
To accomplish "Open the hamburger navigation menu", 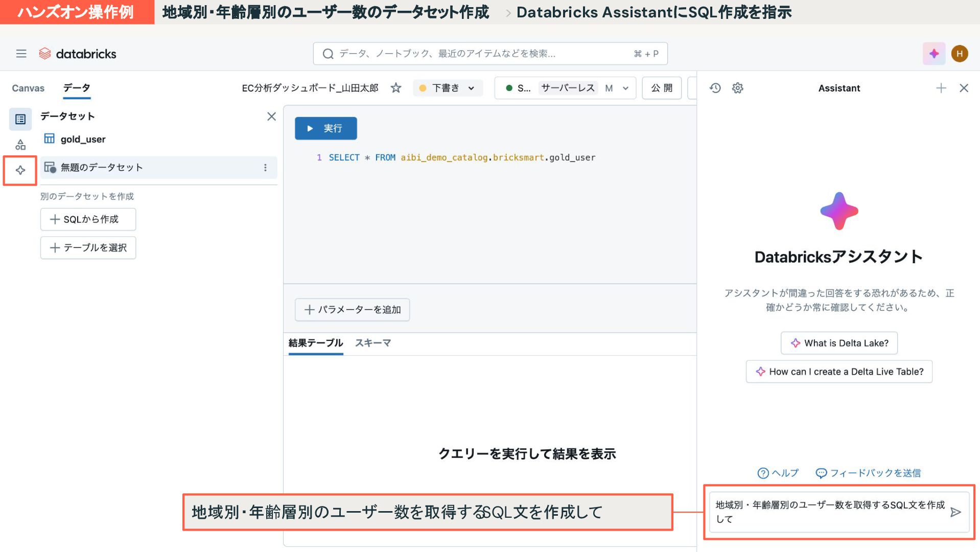I will click(x=21, y=54).
